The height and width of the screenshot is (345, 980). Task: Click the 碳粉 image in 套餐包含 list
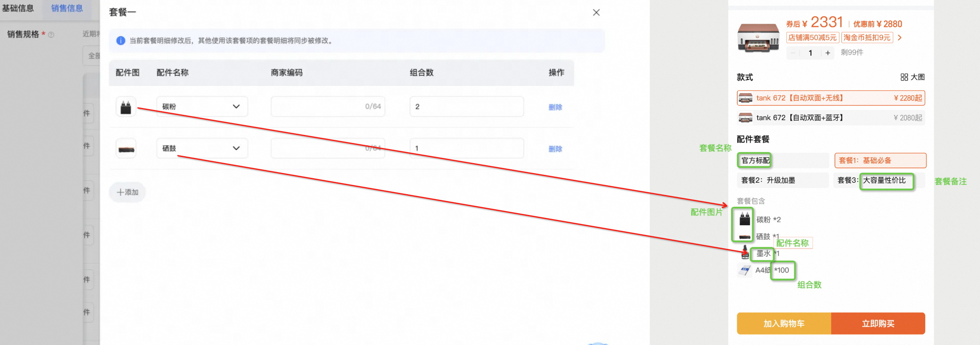tap(745, 219)
